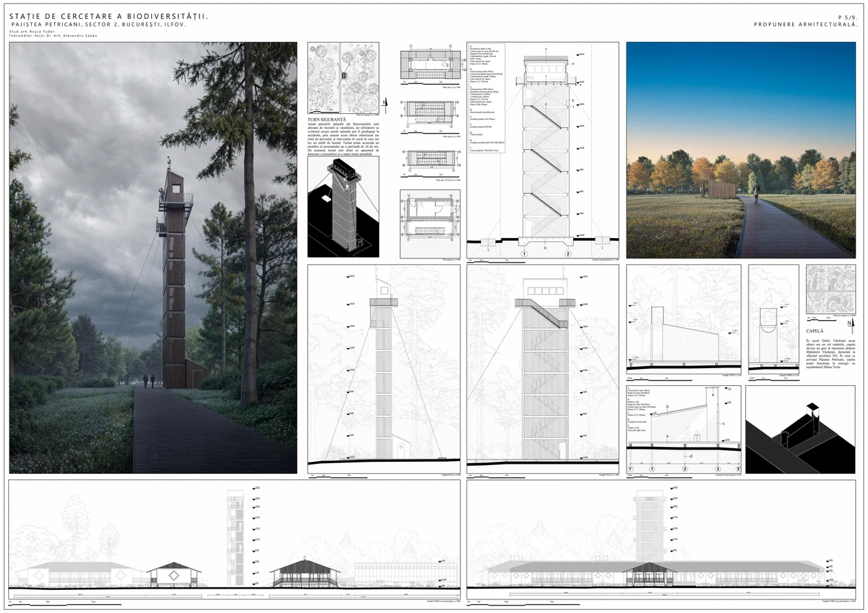Select grid bubble 2 in the chapel transverse section
The image size is (868, 613).
pyautogui.click(x=685, y=469)
